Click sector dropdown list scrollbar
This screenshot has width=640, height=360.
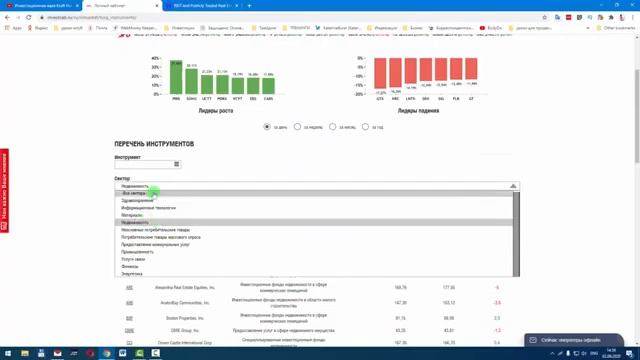coord(516,233)
